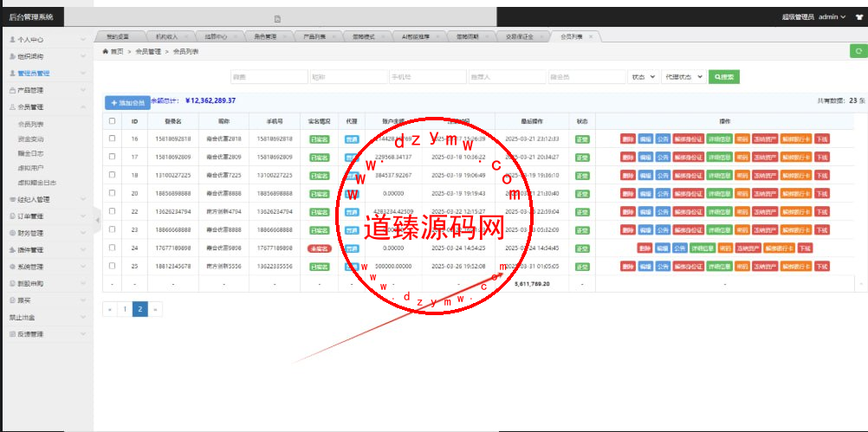This screenshot has height=432, width=868.
Task: Check the checkbox for member ID 25
Action: point(113,266)
